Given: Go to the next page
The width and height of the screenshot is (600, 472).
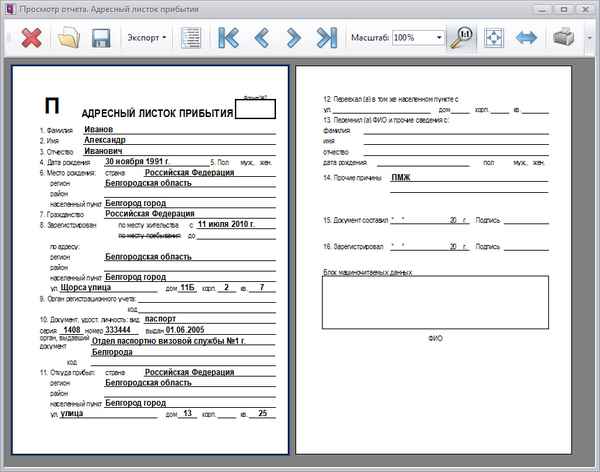Looking at the screenshot, I should [294, 38].
